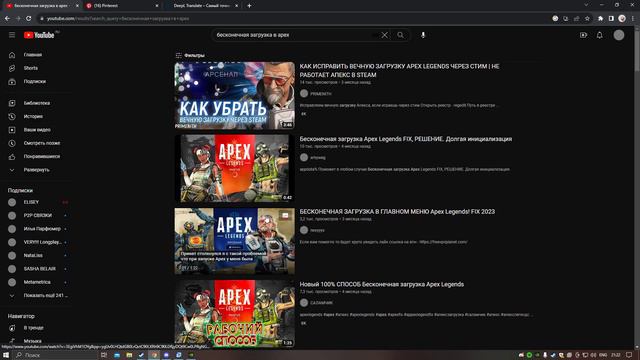Open the Create video camera icon
Screen dimensions: 640x360
point(583,35)
